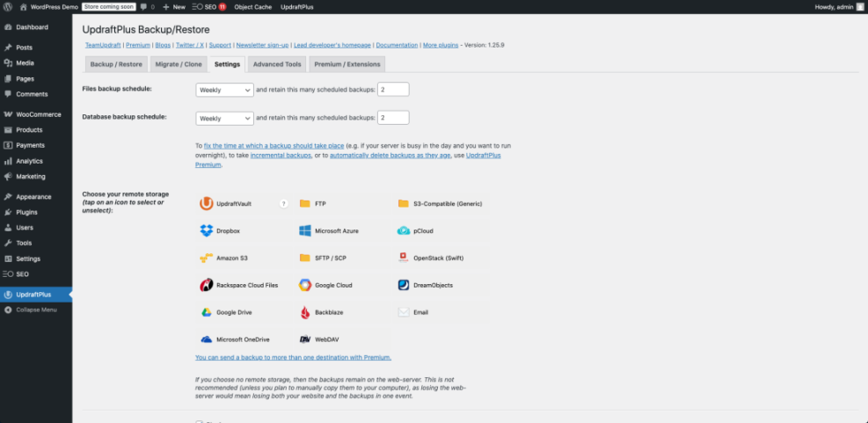
Task: Choose the DreamObjects storage icon
Action: (x=403, y=285)
